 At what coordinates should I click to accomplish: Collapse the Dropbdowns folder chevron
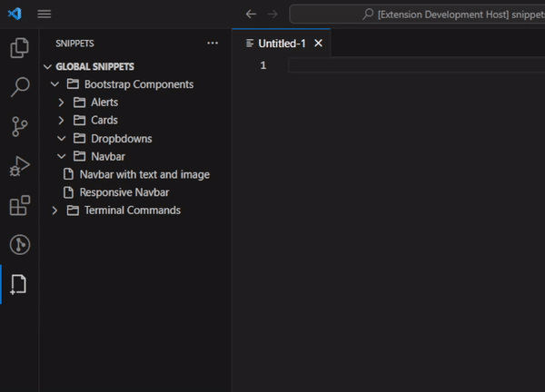click(x=62, y=139)
